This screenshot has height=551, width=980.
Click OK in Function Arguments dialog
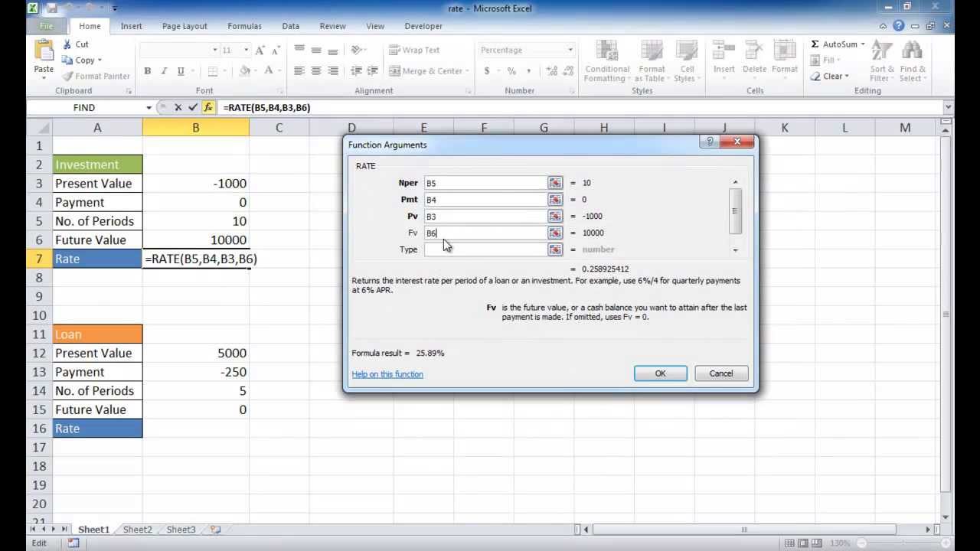tap(660, 373)
